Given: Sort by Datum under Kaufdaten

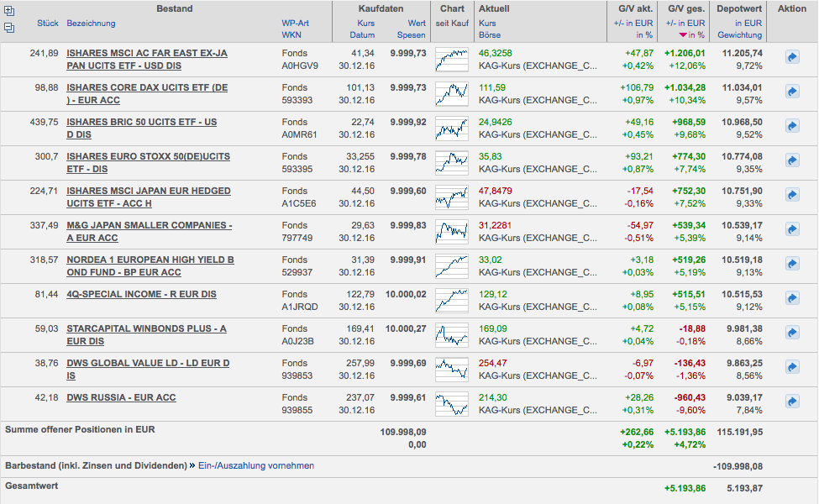Looking at the screenshot, I should 362,35.
